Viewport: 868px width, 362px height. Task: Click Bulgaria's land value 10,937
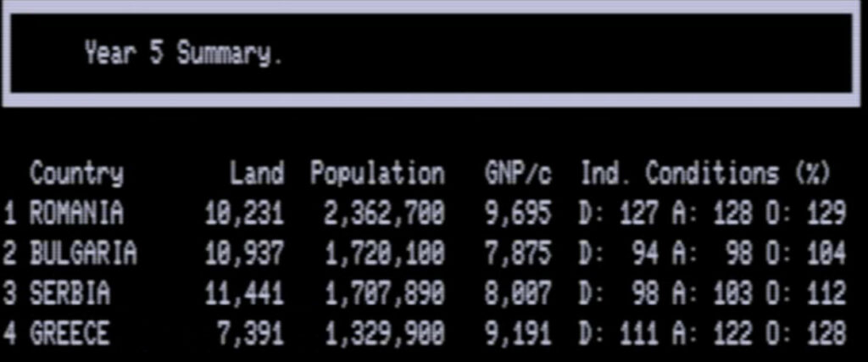point(244,254)
